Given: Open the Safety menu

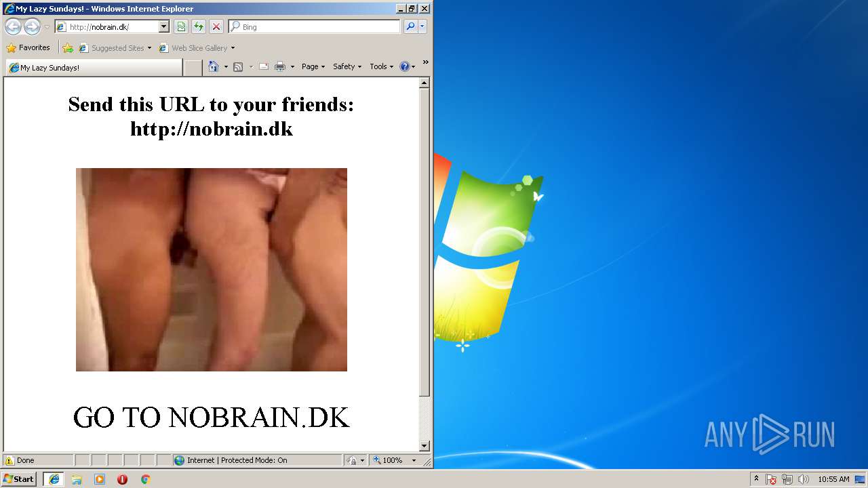Looking at the screenshot, I should 347,66.
